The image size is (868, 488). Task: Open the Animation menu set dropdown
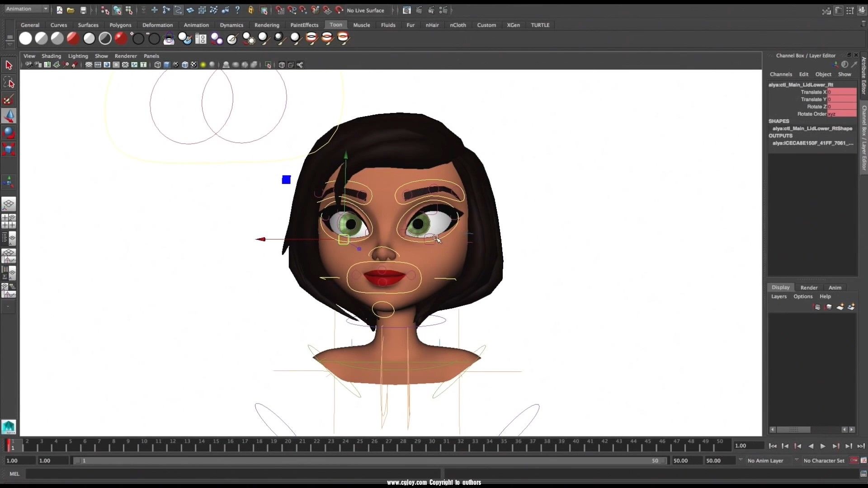point(27,9)
